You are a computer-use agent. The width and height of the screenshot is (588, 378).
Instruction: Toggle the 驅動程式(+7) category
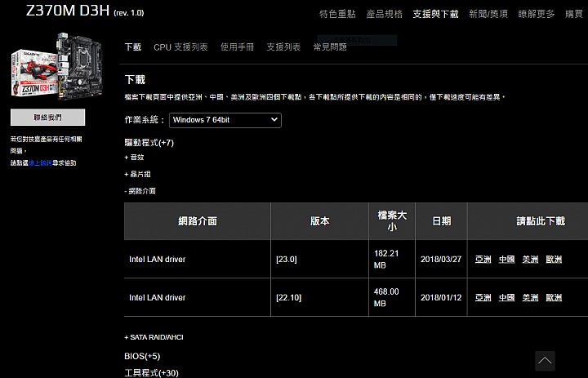[x=149, y=143]
